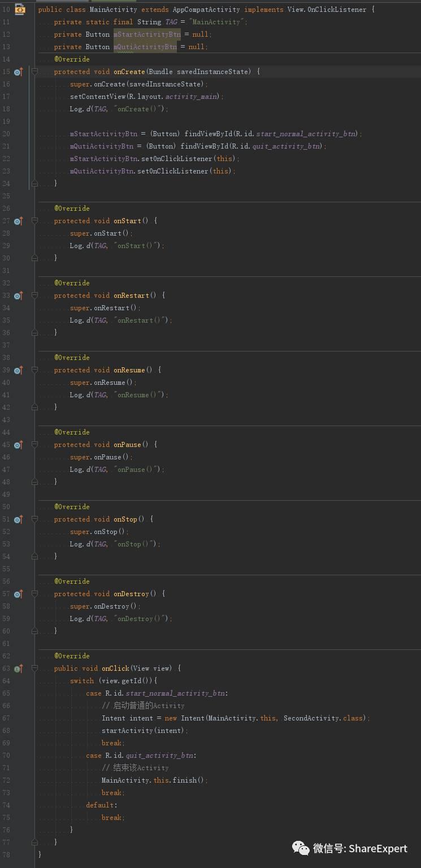Click line number 10 in the gutter
This screenshot has width=421, height=868.
tap(6, 10)
